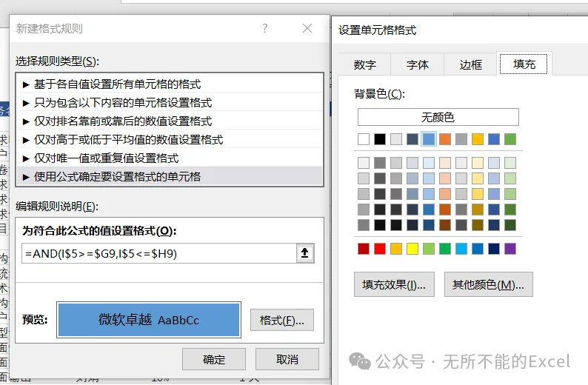Switch to the 数字 tab
Viewport: 588px width, 385px height.
[x=364, y=64]
